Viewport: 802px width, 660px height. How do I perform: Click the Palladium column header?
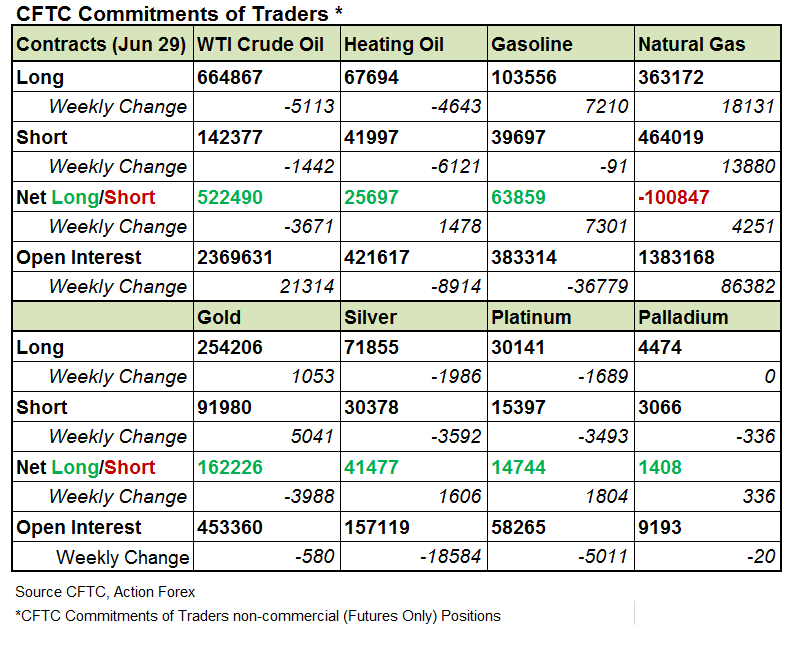683,317
